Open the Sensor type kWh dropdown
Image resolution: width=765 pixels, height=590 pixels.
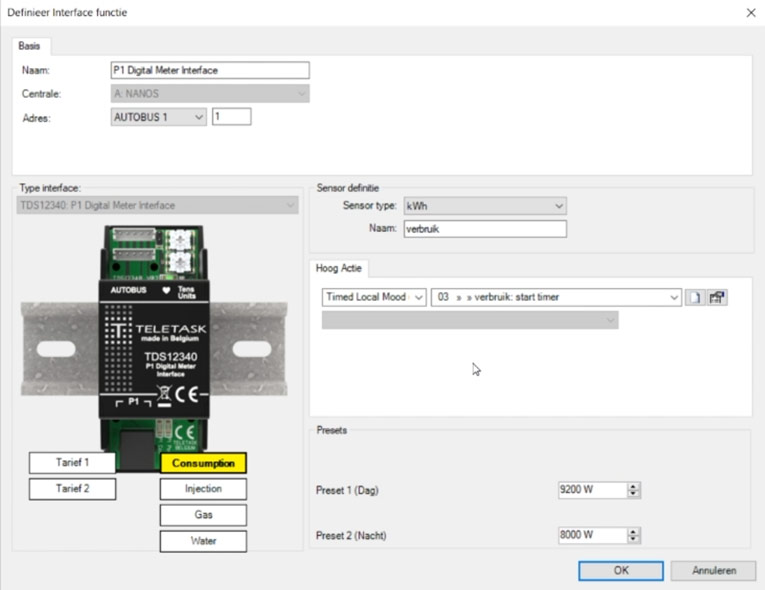point(559,206)
